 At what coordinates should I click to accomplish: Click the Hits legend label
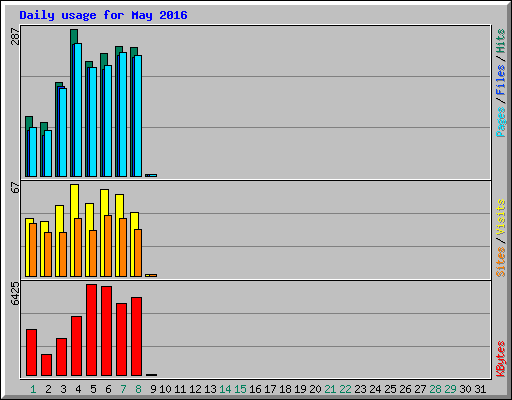click(x=500, y=41)
